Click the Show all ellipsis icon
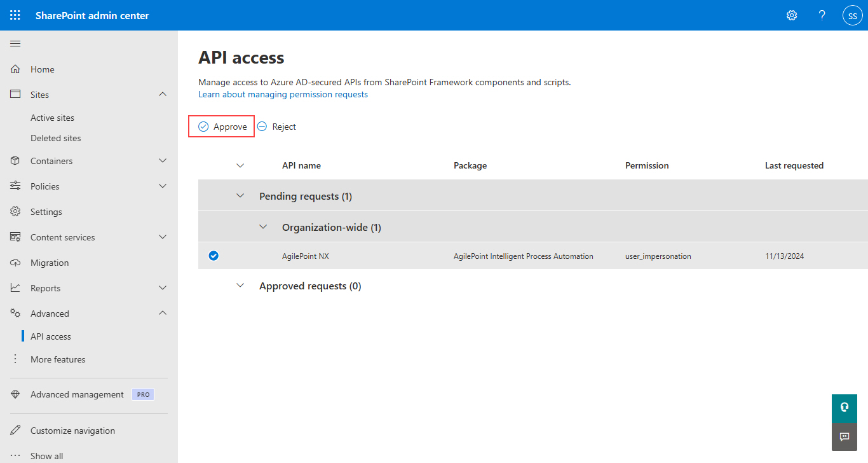This screenshot has width=868, height=463. (15, 456)
